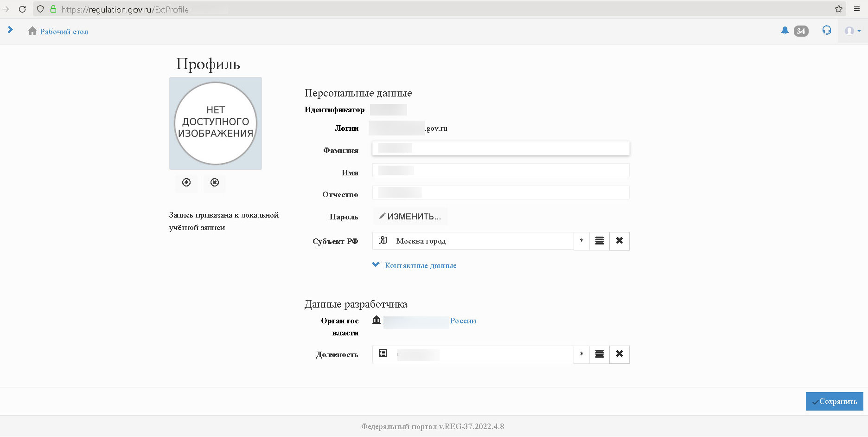868x437 pixels.
Task: Clear the Должность value
Action: [619, 354]
